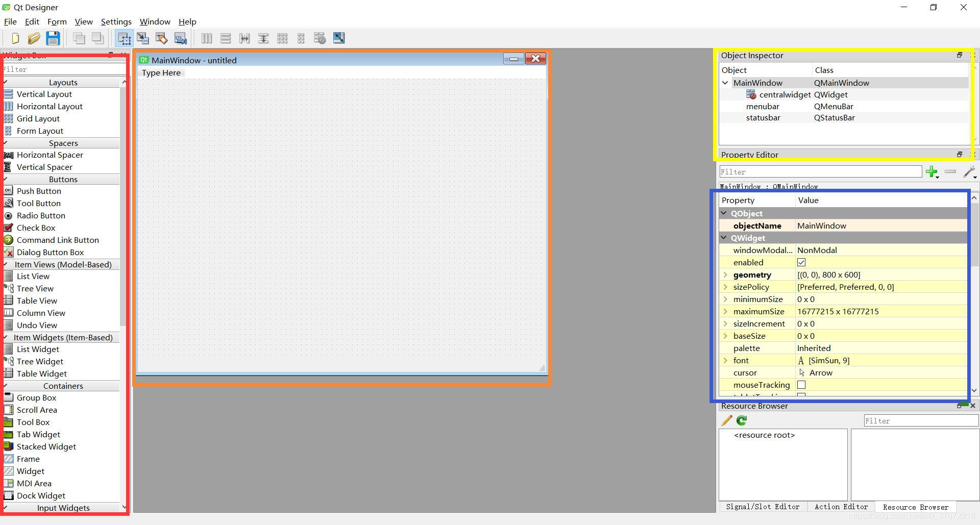Expand the font property
Viewport: 980px width, 525px height.
click(725, 360)
